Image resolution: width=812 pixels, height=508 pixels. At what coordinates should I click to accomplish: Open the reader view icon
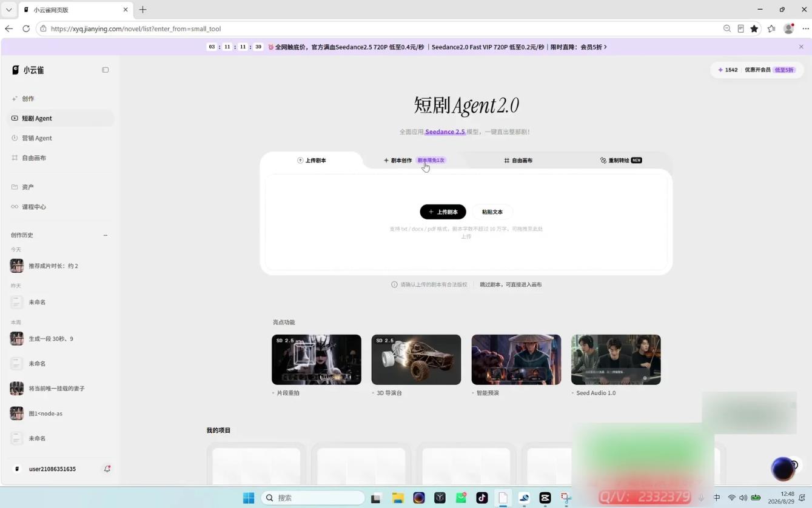tap(741, 28)
